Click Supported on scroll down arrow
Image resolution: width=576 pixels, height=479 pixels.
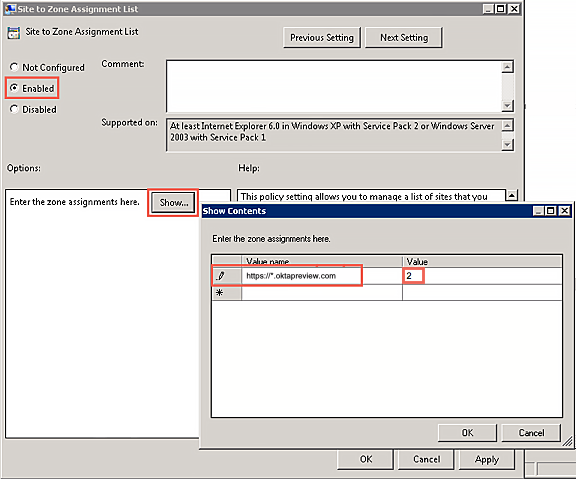(507, 144)
